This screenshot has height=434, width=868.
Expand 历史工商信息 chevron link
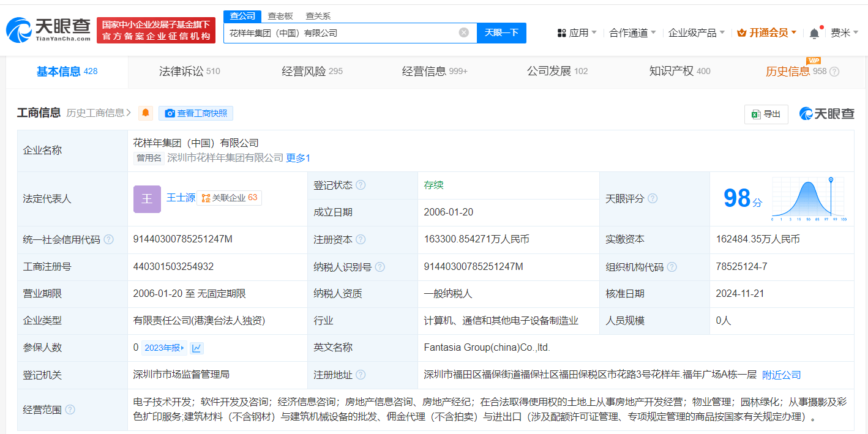coord(99,113)
